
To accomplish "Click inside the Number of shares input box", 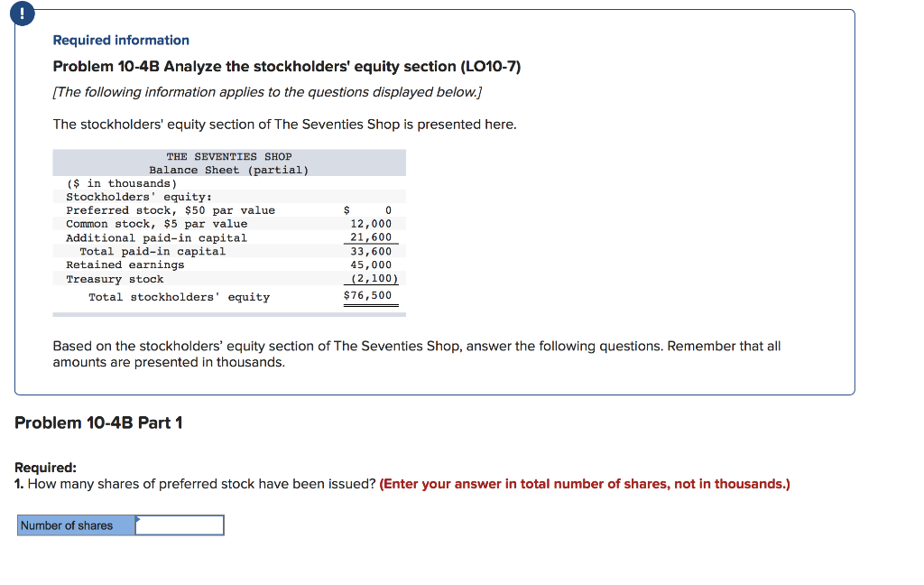I will pyautogui.click(x=180, y=525).
